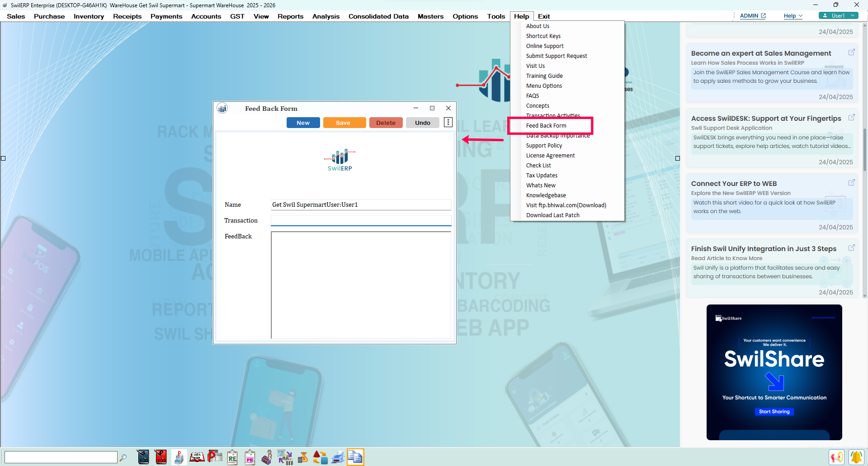Click the shapes convert icon in the toolbar
The height and width of the screenshot is (466, 868).
tap(320, 457)
